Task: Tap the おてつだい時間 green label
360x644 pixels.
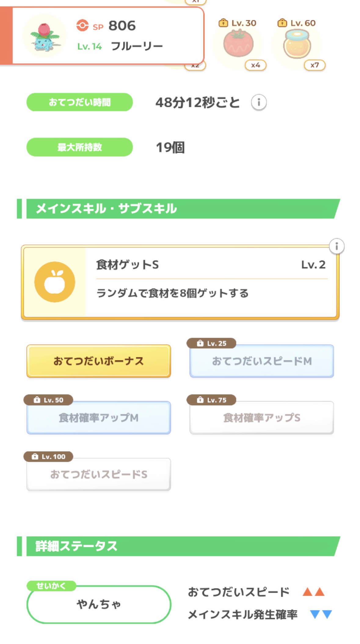Action: click(80, 102)
